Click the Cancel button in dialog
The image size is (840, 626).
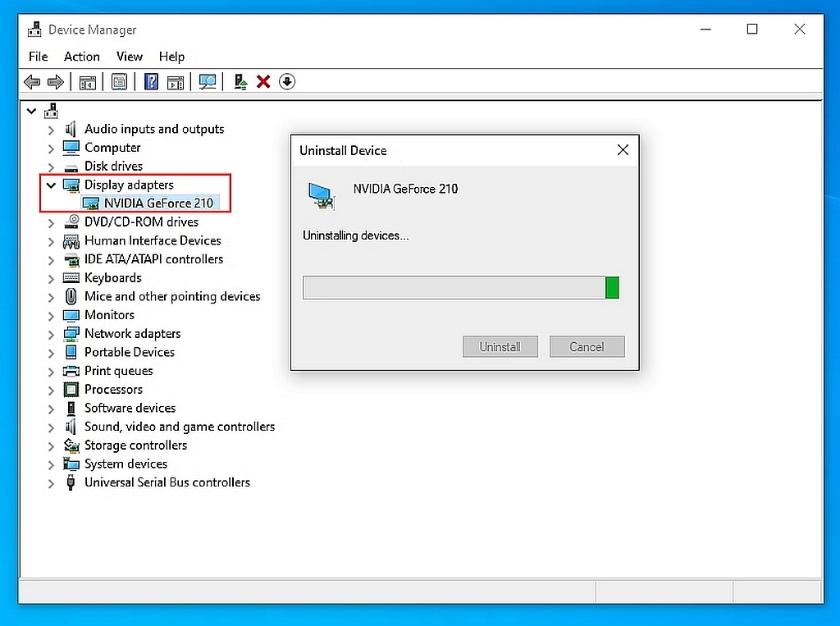tap(587, 347)
